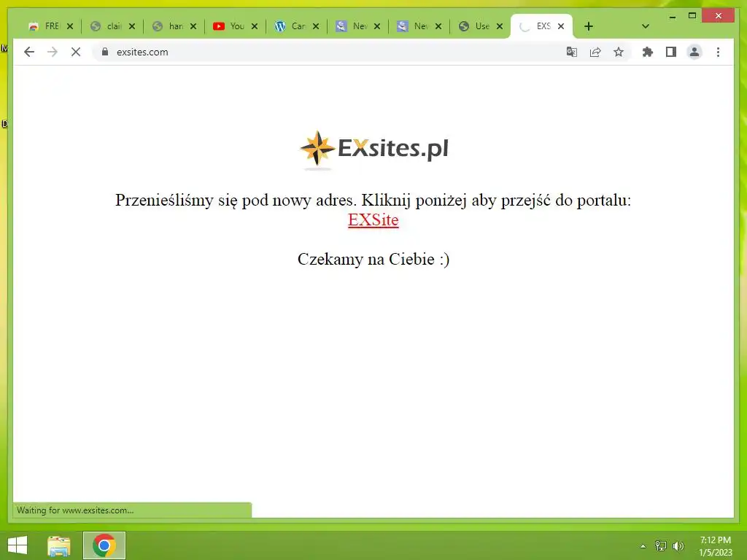Click 'Waiting for www.exsites.com...' status text
Image resolution: width=747 pixels, height=560 pixels.
pyautogui.click(x=75, y=510)
